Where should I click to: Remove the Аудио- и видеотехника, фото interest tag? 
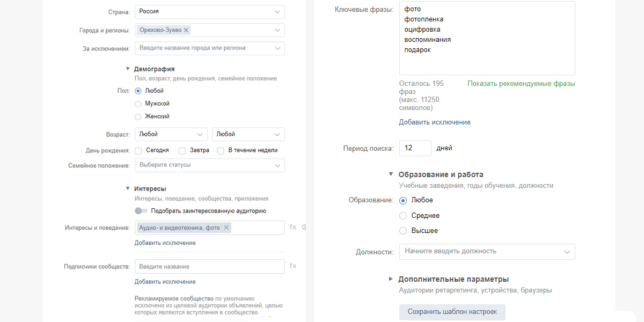point(226,228)
